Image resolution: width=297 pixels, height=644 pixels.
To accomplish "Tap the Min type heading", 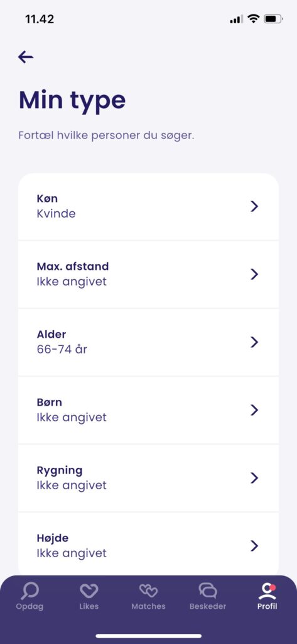I will (72, 101).
